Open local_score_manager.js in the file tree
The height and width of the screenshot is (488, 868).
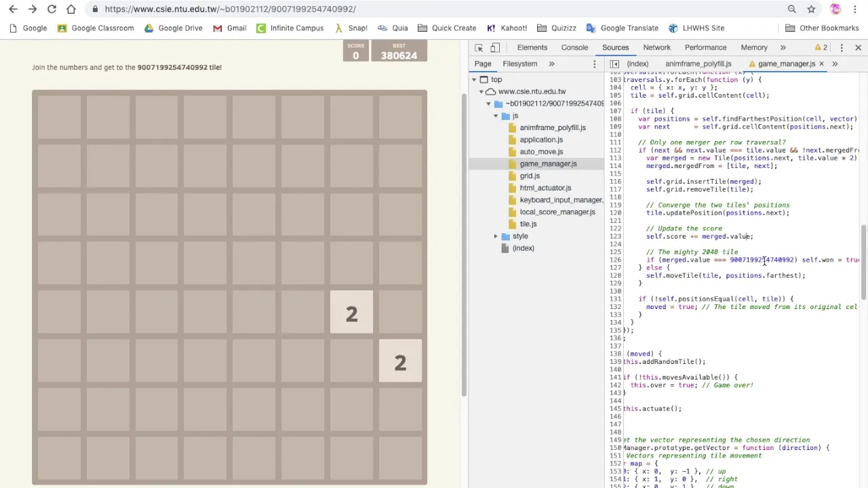pos(557,212)
